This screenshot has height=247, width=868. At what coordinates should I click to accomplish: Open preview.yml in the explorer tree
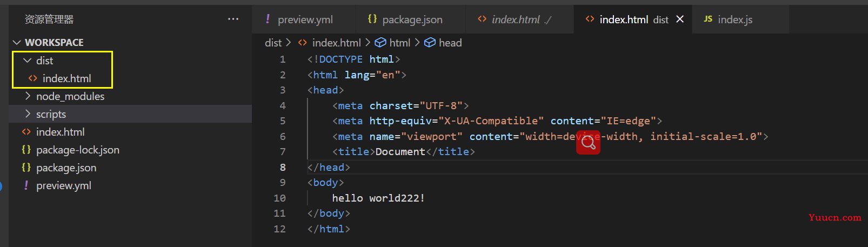pos(64,185)
